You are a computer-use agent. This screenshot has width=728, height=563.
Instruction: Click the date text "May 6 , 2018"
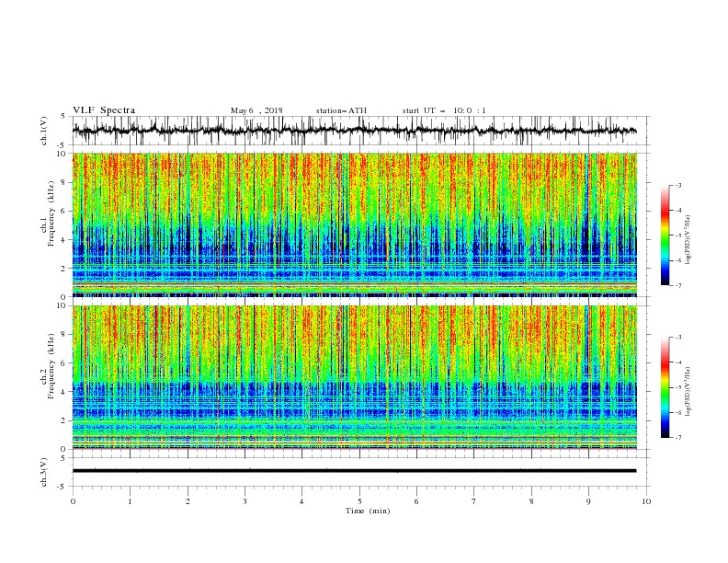tap(256, 110)
